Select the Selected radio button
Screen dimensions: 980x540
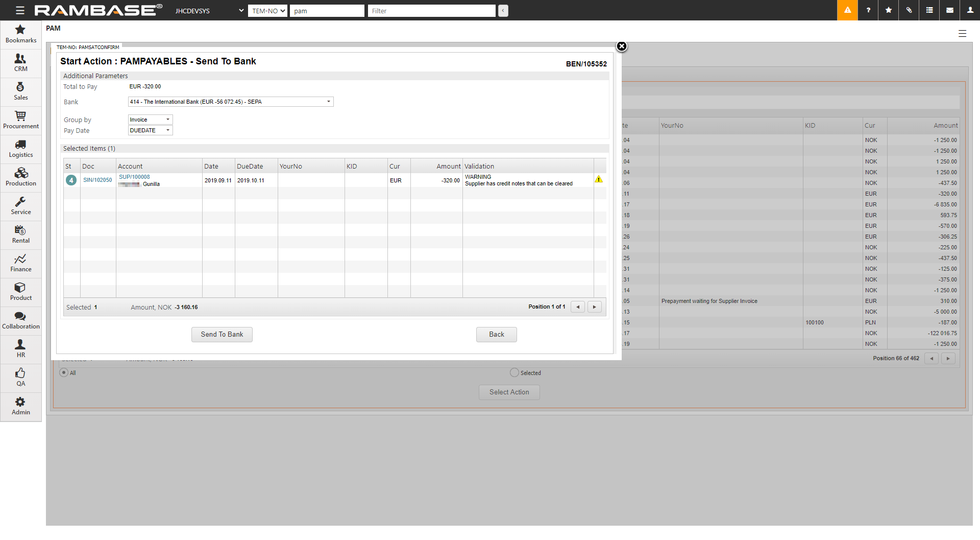514,372
